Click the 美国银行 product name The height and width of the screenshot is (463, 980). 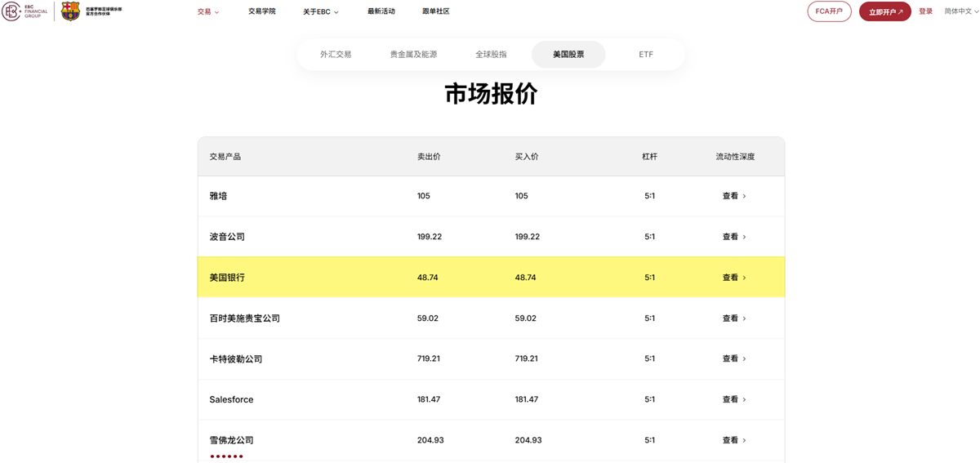coord(227,278)
